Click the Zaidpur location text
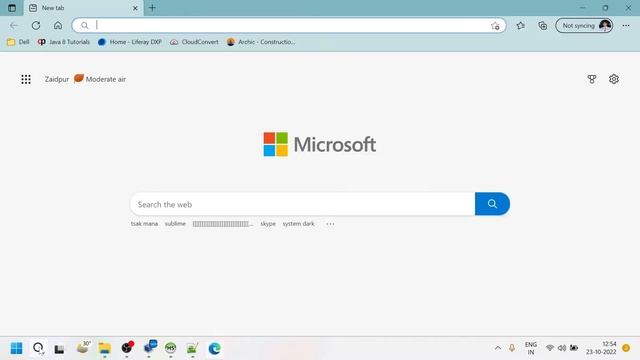This screenshot has width=640, height=360. pyautogui.click(x=57, y=79)
